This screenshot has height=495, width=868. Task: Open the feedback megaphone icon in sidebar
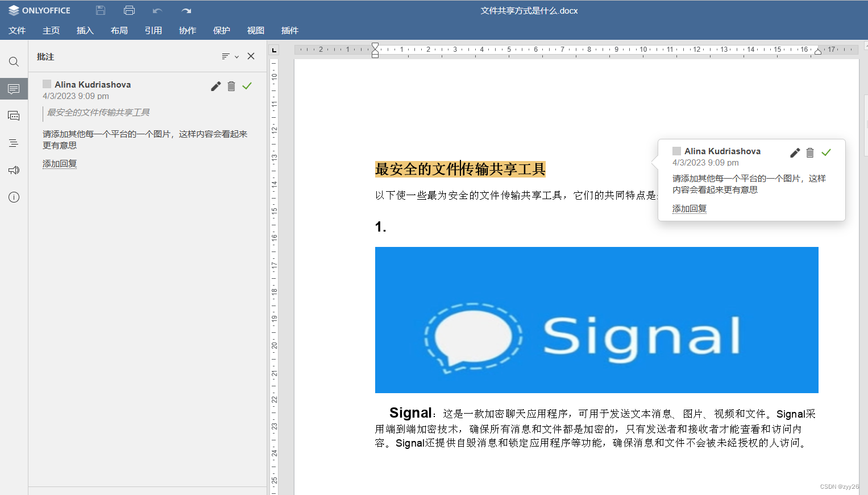(x=14, y=170)
